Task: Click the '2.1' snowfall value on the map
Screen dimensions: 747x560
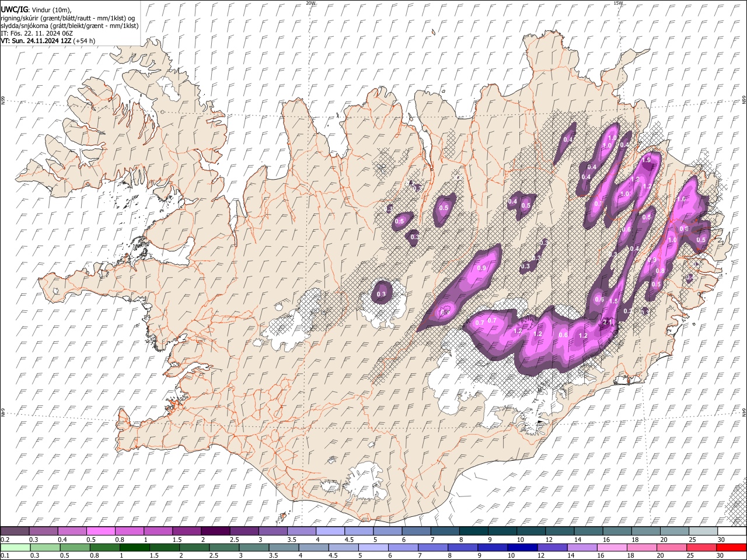Action: (608, 322)
